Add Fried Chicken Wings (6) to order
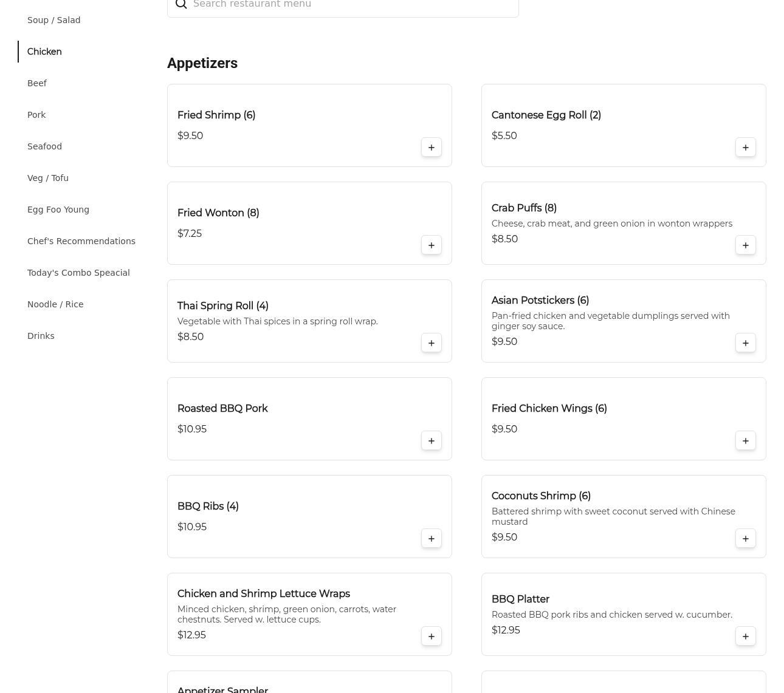 (745, 441)
